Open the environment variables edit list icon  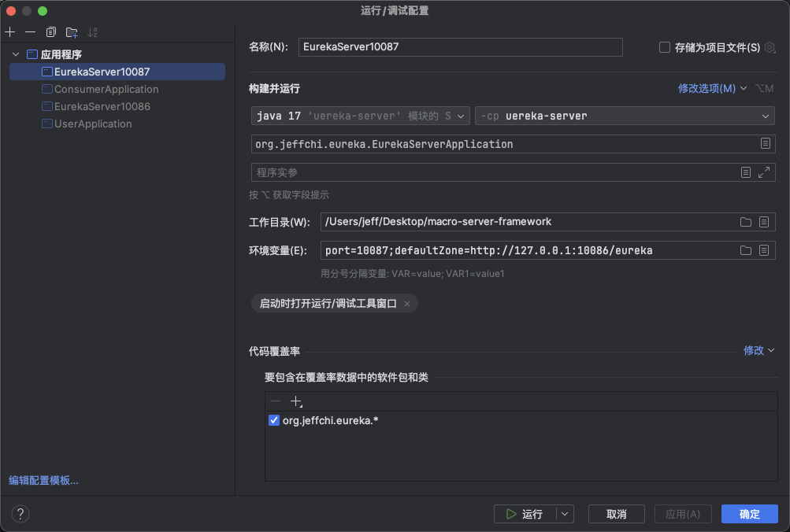[764, 250]
